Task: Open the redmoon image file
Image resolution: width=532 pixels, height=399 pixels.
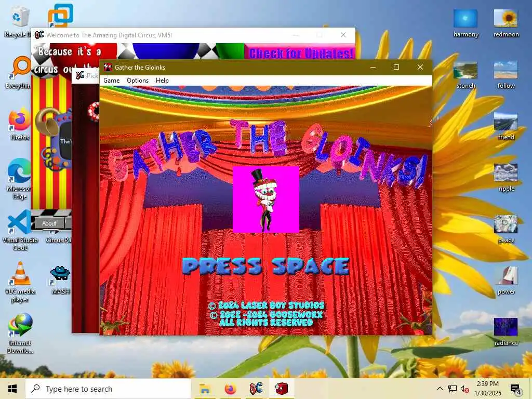Action: (506, 23)
